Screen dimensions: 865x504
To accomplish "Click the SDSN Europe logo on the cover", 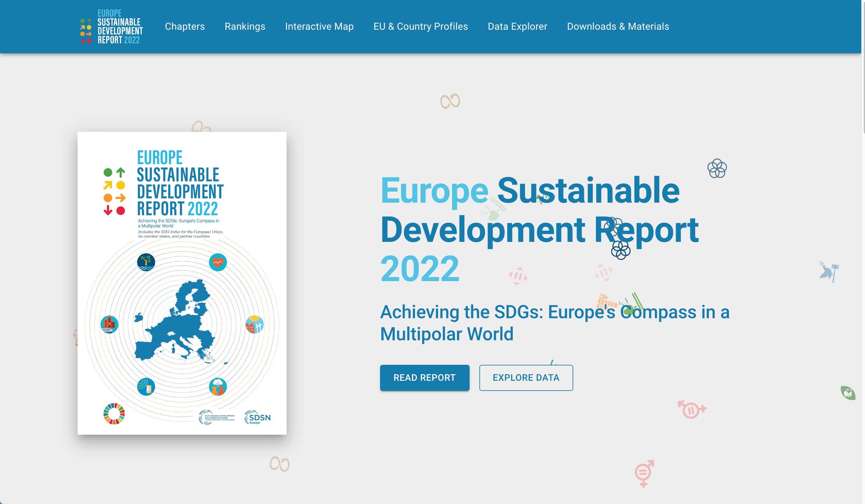I will pos(257,418).
